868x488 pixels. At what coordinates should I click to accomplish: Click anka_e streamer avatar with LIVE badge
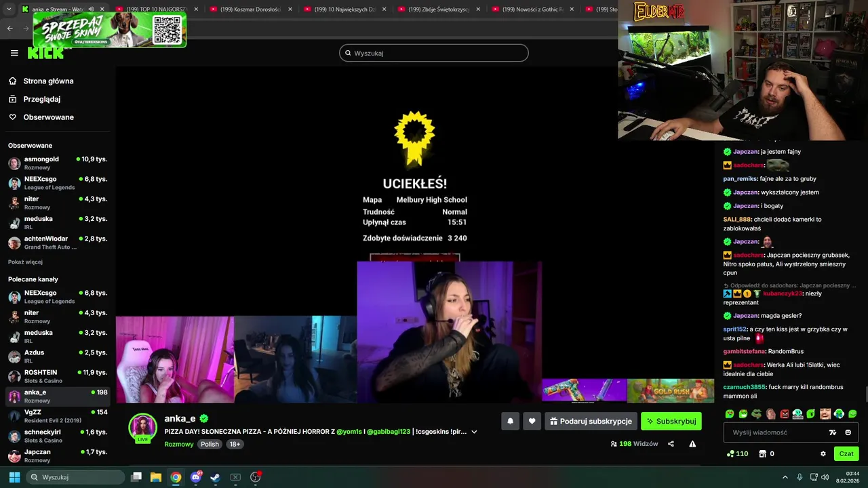pos(142,428)
